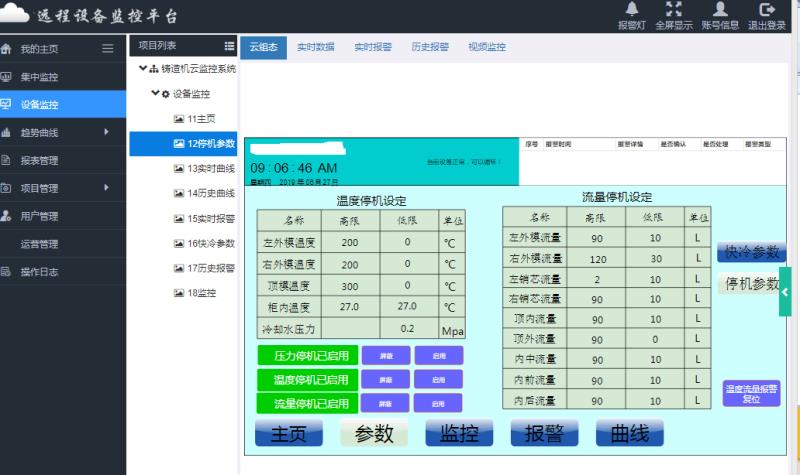Image resolution: width=800 pixels, height=475 pixels.
Task: Click the 快冷参数 button
Action: coord(750,252)
